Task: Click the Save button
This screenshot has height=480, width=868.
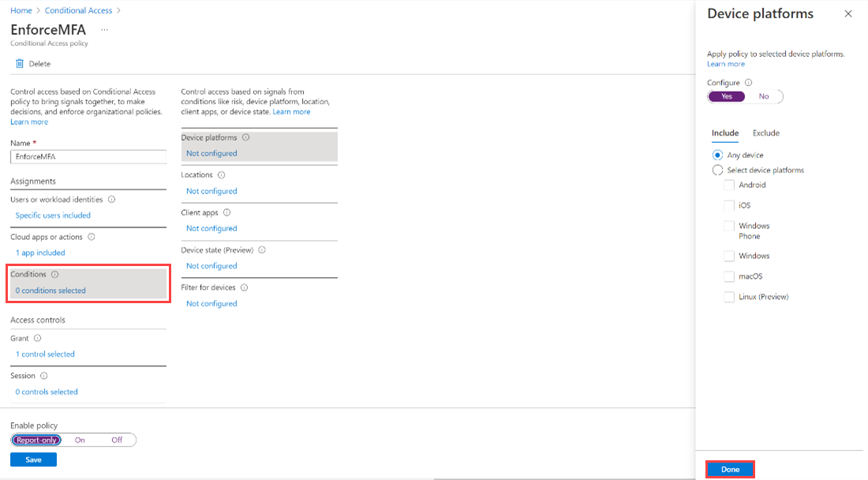Action: point(33,459)
